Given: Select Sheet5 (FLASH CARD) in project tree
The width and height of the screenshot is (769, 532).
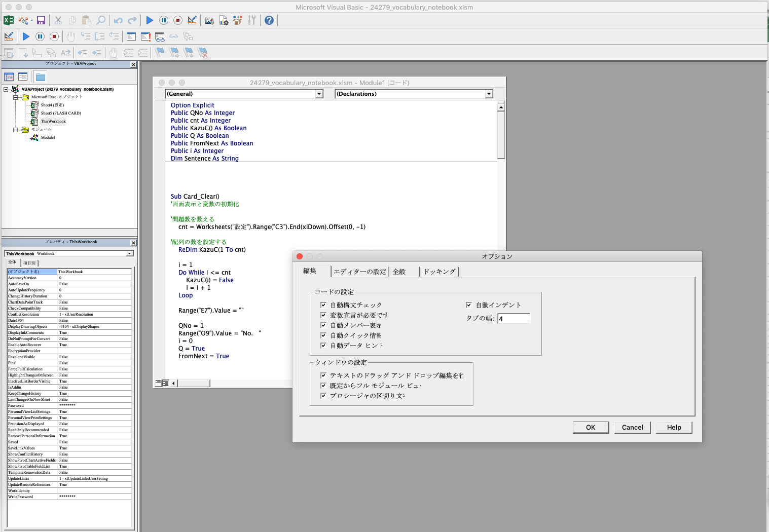Looking at the screenshot, I should tap(61, 113).
